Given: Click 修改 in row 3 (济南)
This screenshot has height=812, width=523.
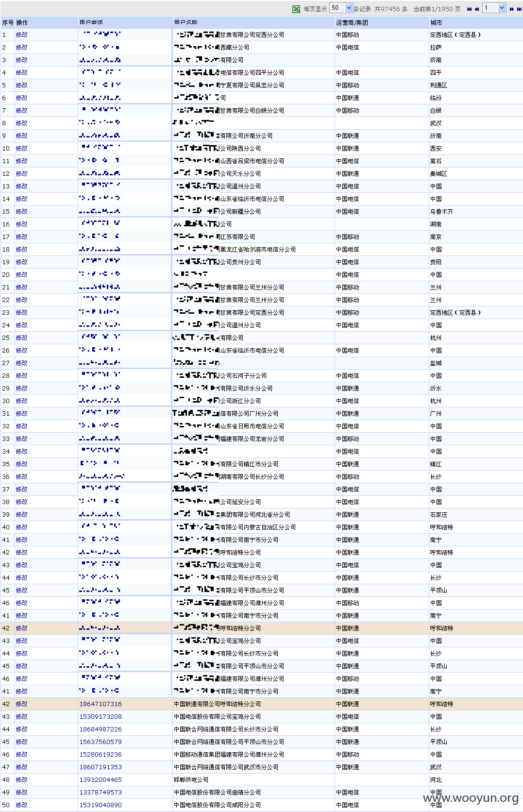Looking at the screenshot, I should point(22,60).
